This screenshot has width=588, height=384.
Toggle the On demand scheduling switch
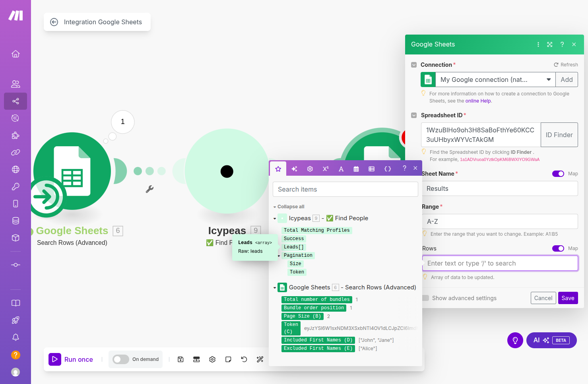tap(121, 359)
